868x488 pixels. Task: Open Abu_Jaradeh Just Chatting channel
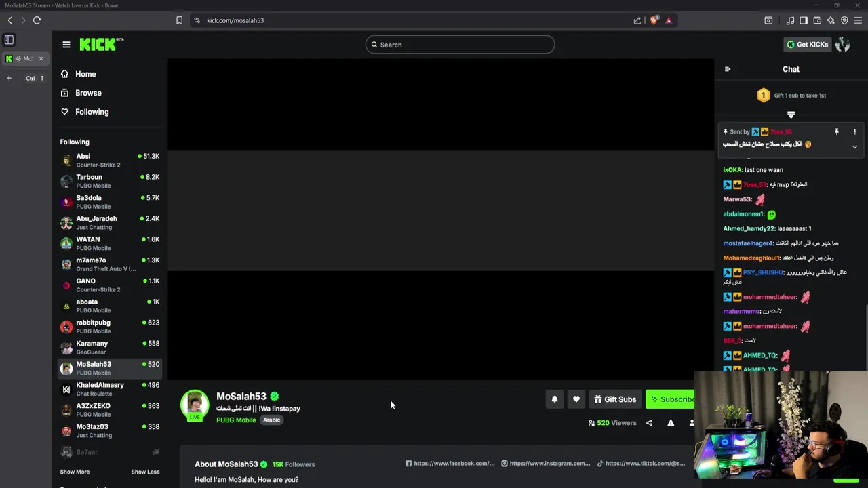tap(110, 222)
